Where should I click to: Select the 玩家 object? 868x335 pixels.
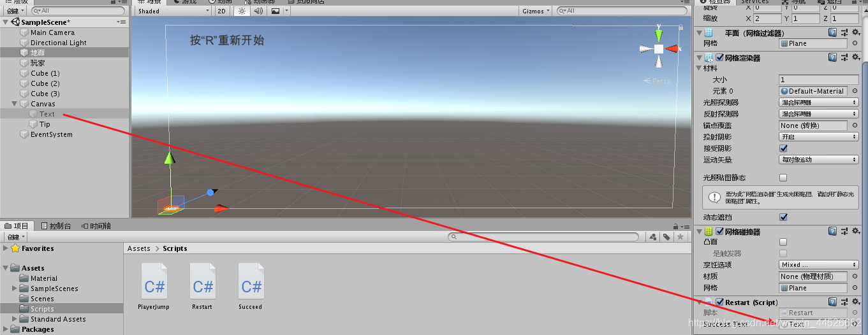(x=38, y=63)
